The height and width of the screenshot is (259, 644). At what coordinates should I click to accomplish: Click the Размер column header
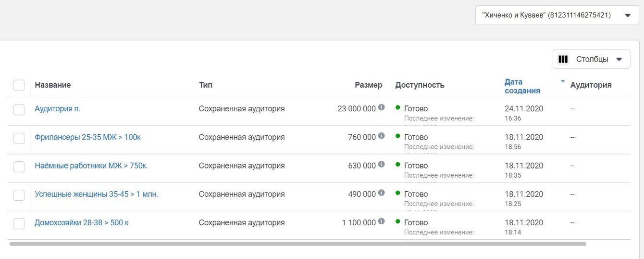368,85
